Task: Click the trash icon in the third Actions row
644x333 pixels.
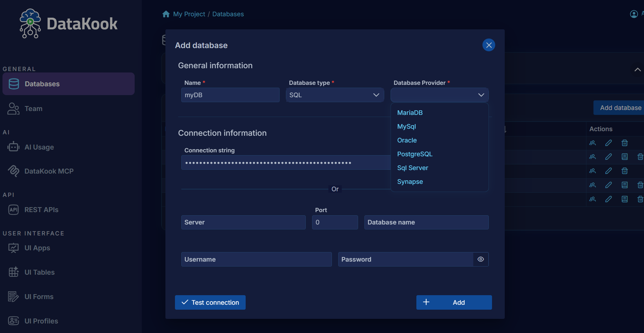Action: 625,171
